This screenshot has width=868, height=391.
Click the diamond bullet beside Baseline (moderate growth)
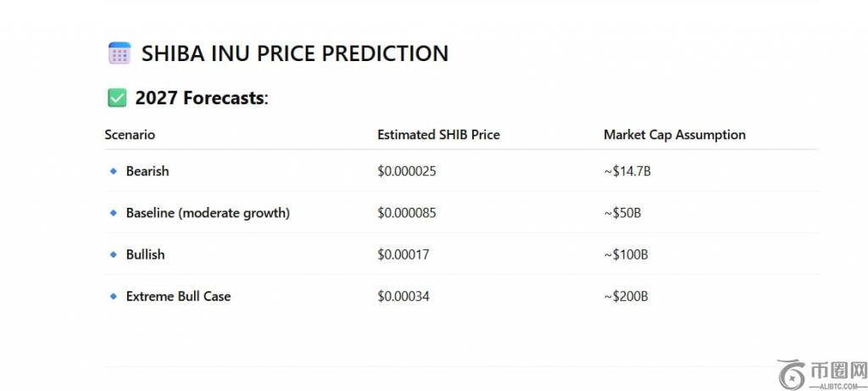coord(113,213)
